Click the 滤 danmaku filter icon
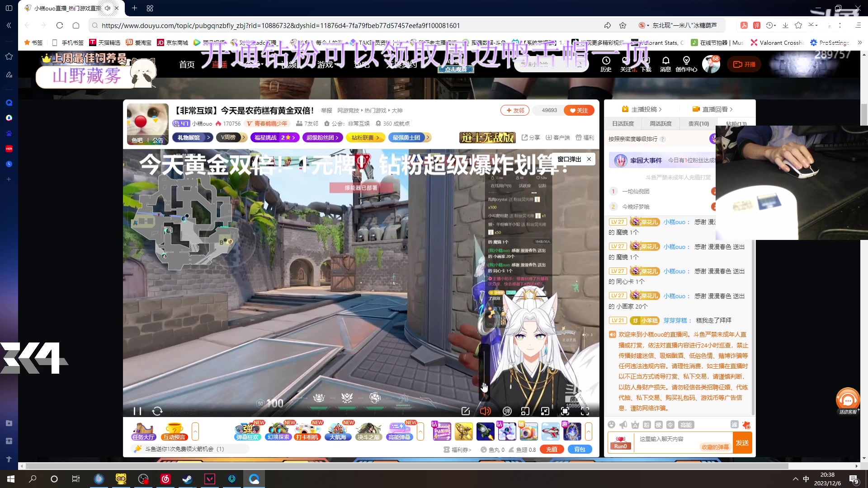Viewport: 868px width, 488px height. point(734,425)
